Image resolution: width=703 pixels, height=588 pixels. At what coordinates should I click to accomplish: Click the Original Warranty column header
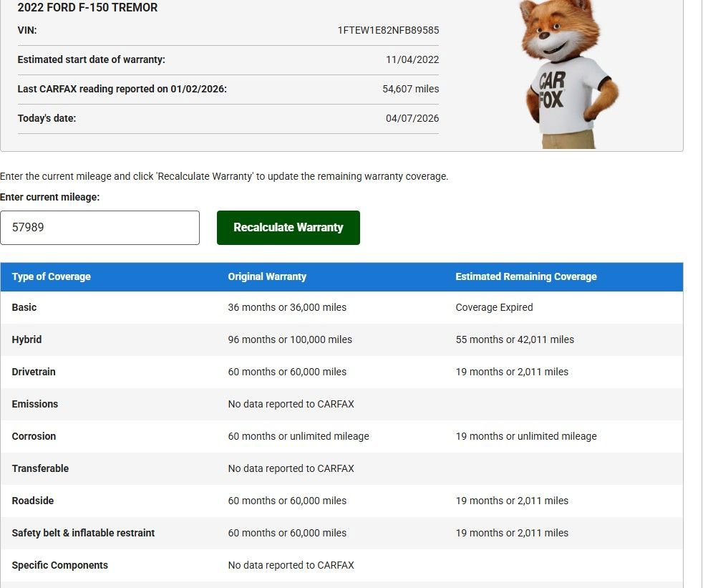267,276
